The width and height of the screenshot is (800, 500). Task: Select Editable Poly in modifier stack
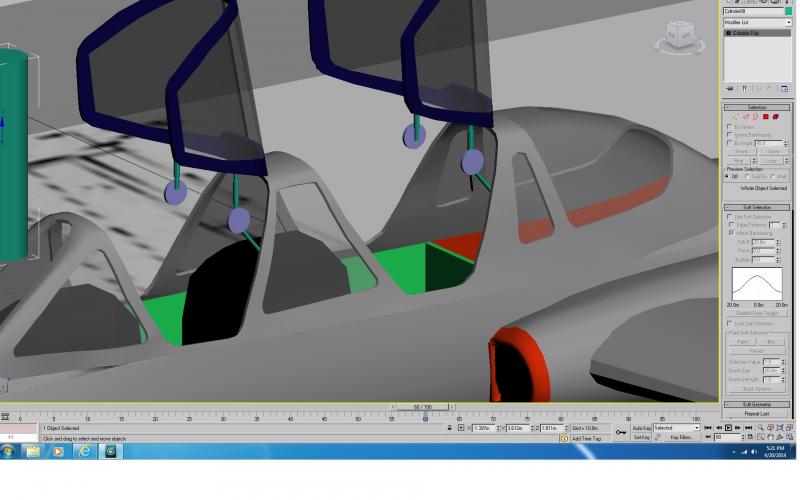[757, 33]
